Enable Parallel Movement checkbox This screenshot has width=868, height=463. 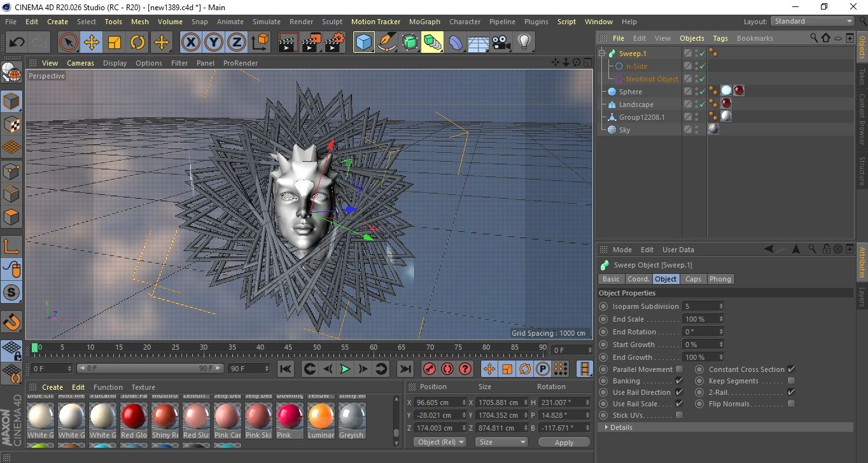(679, 369)
